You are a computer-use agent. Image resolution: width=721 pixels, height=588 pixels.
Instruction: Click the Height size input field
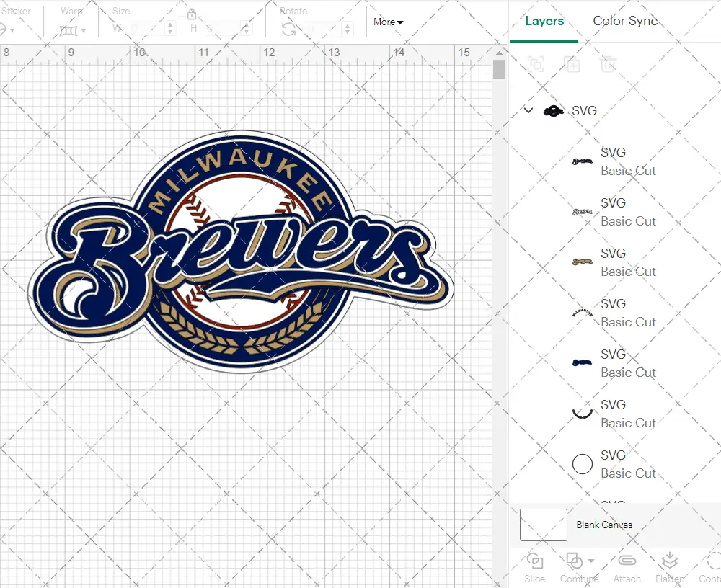[x=223, y=29]
